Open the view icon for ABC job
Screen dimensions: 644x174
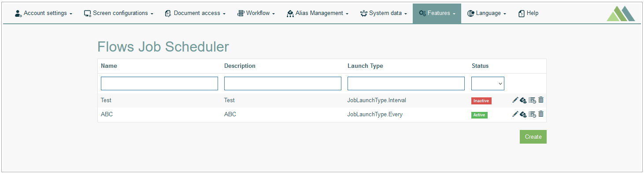523,115
